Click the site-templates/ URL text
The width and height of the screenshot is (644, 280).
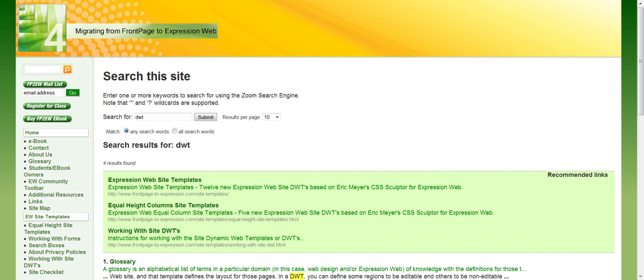(168, 194)
